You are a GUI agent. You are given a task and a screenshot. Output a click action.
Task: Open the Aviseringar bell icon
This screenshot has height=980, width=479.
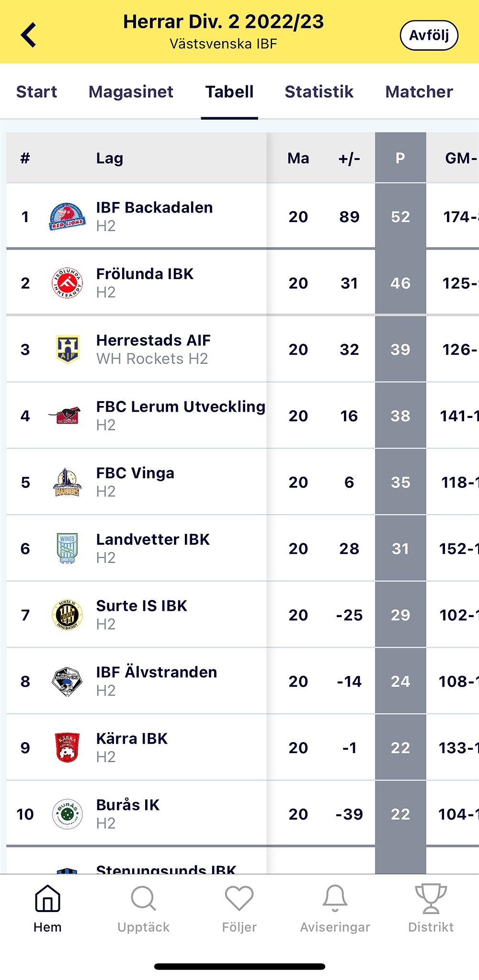point(335,898)
